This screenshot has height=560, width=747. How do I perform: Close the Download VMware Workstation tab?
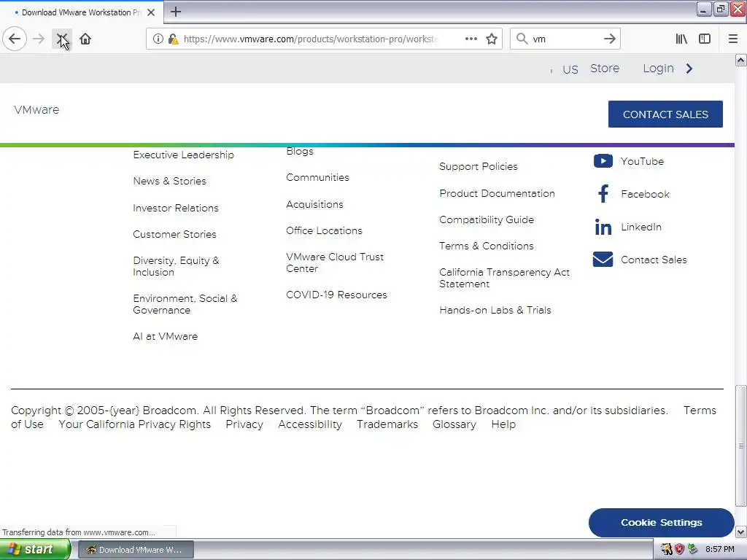(151, 12)
